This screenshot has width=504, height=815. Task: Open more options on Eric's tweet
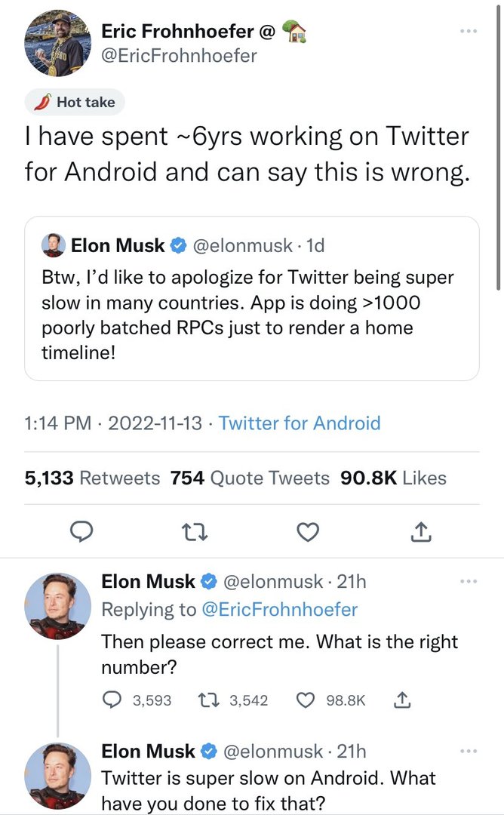pyautogui.click(x=469, y=31)
